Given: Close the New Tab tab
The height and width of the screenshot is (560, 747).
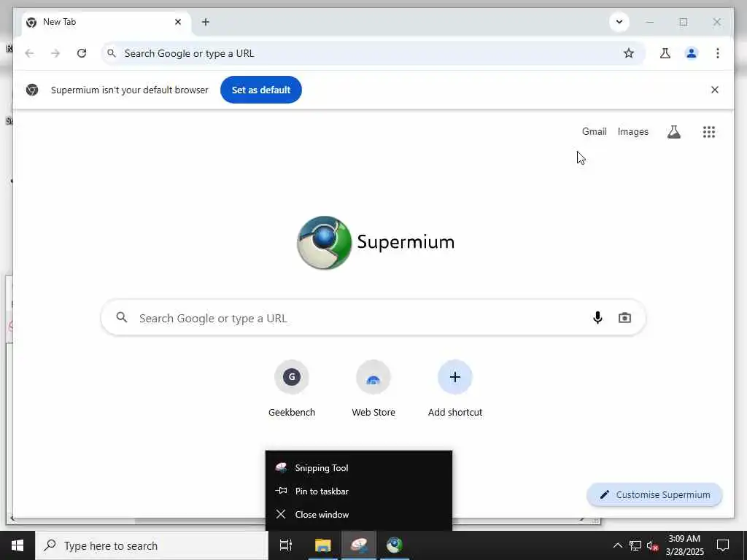Looking at the screenshot, I should pyautogui.click(x=178, y=22).
